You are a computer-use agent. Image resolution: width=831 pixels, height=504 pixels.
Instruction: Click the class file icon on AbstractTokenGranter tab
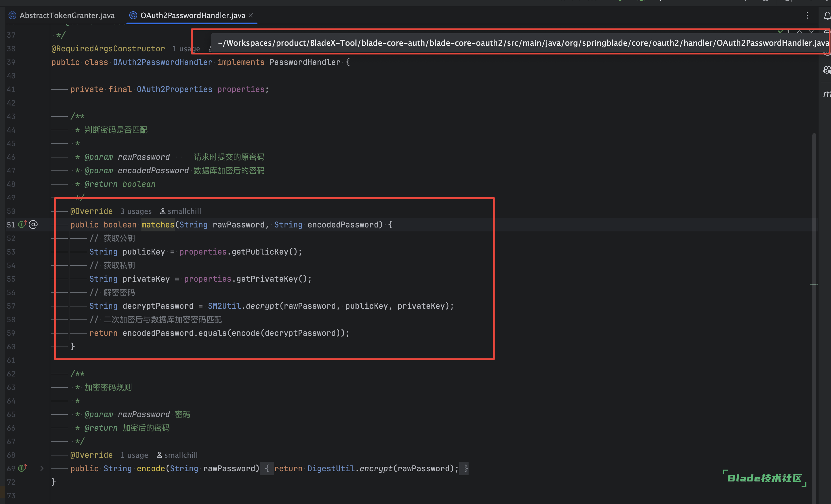pyautogui.click(x=12, y=15)
